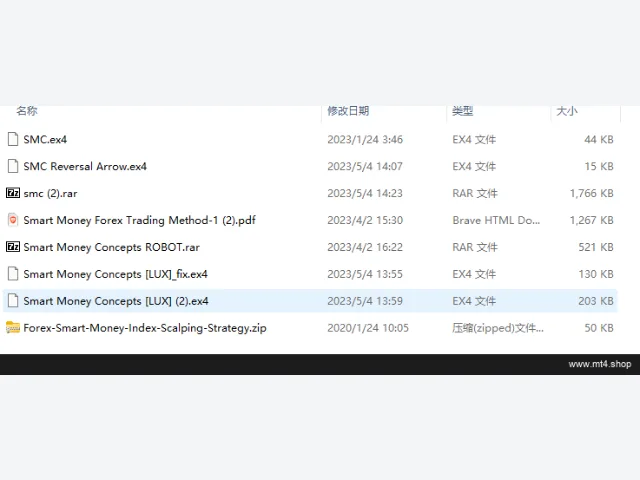Screen dimensions: 640x480
Task: Click the size value 44 KB
Action: point(599,140)
